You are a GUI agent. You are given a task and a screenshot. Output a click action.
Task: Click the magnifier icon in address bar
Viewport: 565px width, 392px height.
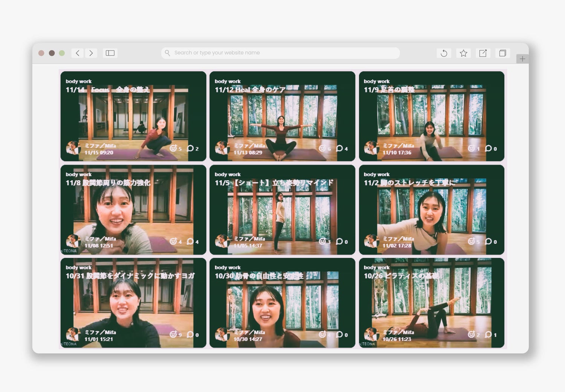point(168,53)
